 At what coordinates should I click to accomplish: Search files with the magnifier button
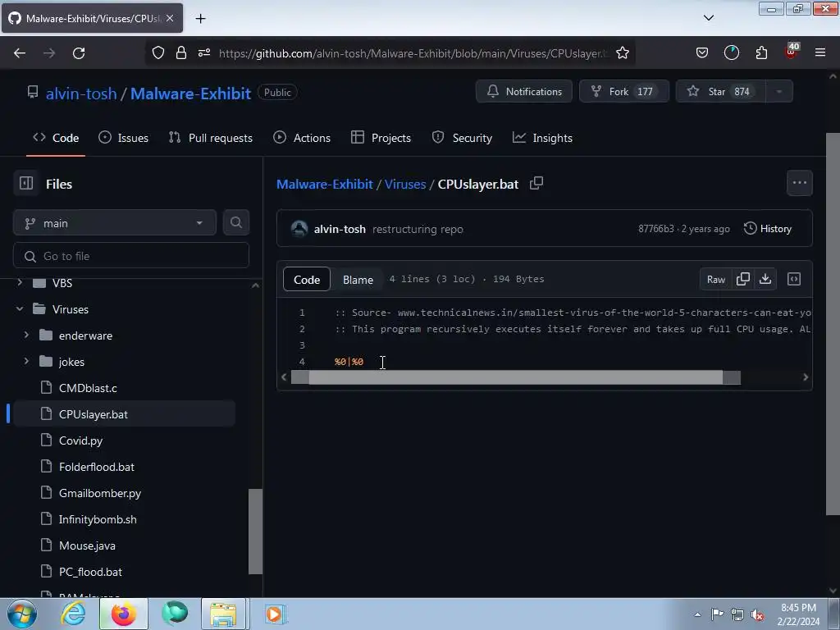pos(235,222)
